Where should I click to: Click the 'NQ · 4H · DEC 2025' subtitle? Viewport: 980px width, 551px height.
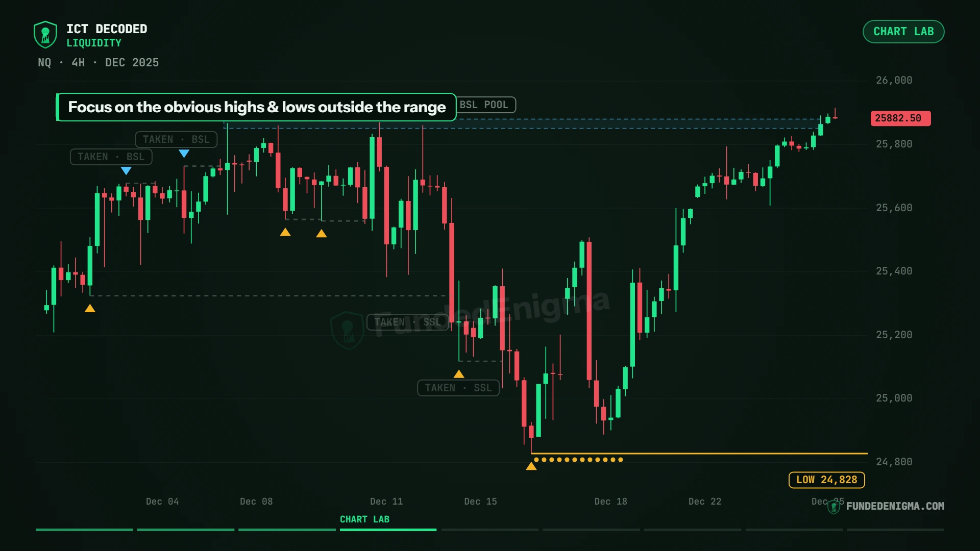99,63
